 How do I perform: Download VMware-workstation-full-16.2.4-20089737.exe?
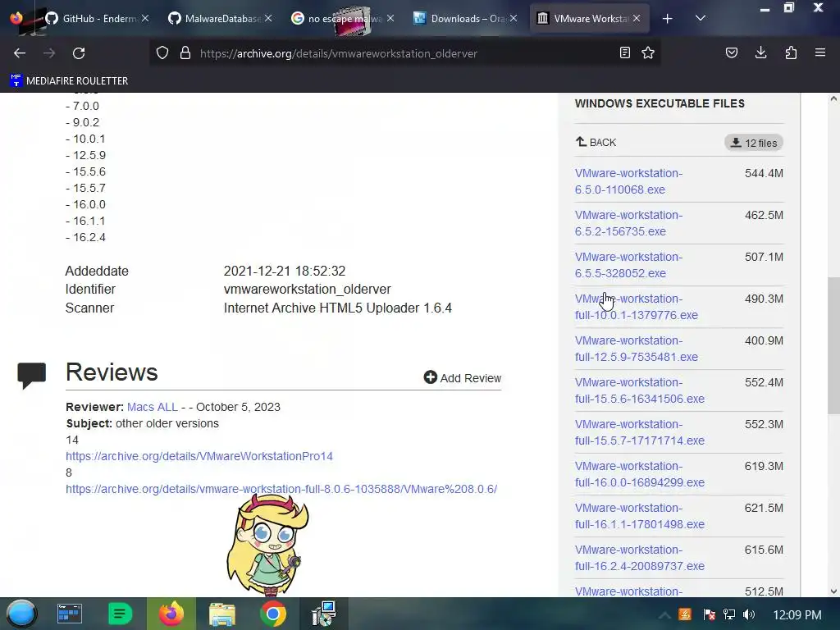[640, 557]
